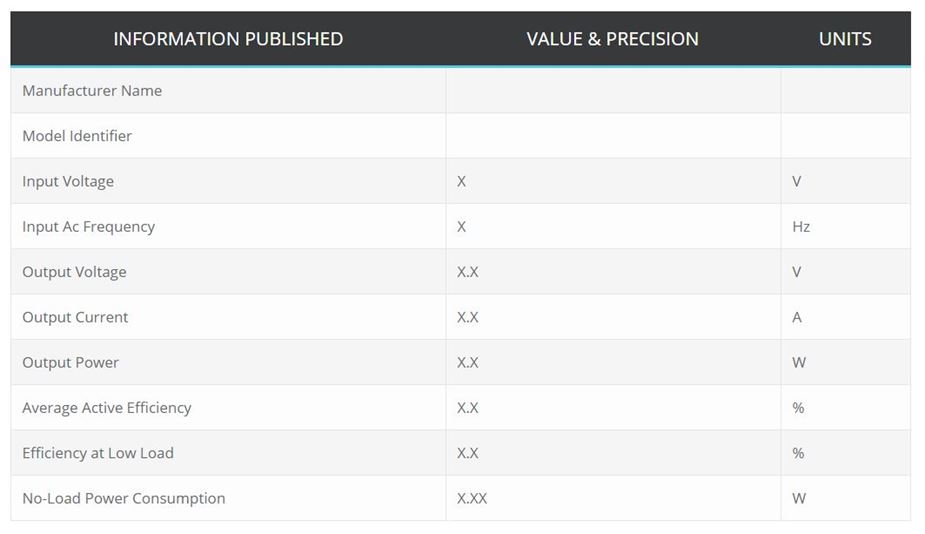Click the Value & Precision column header
The image size is (925, 534).
click(612, 39)
